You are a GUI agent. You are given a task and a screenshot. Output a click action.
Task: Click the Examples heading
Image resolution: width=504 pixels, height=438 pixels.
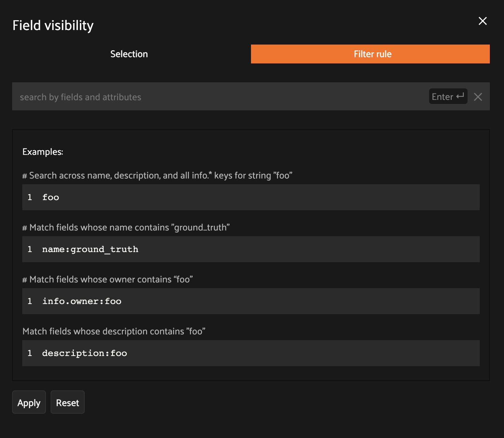[43, 152]
